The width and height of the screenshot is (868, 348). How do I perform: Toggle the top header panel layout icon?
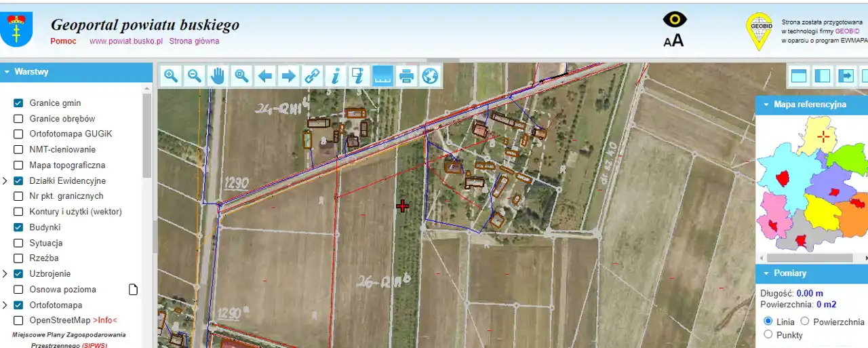(x=799, y=76)
